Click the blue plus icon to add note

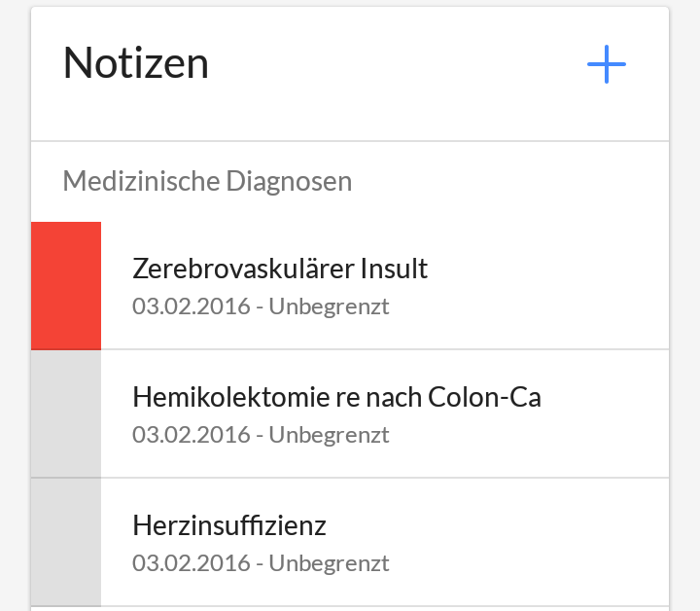(x=607, y=64)
